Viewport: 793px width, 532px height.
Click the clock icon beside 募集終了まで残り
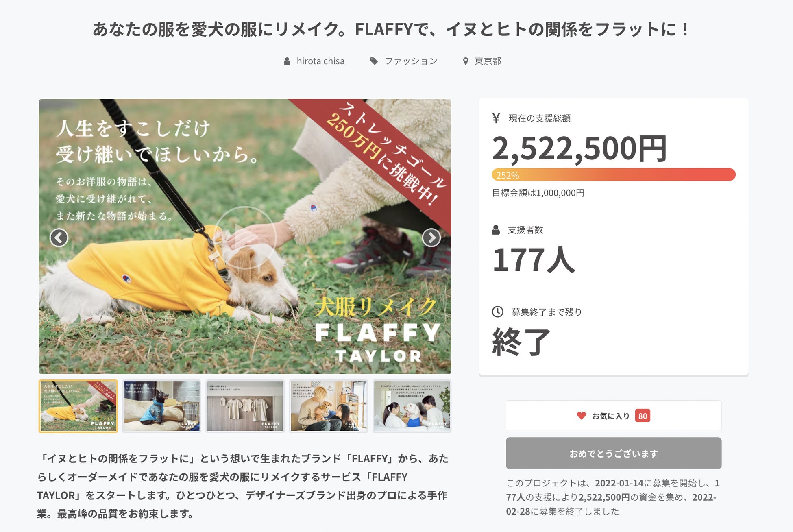(x=498, y=312)
